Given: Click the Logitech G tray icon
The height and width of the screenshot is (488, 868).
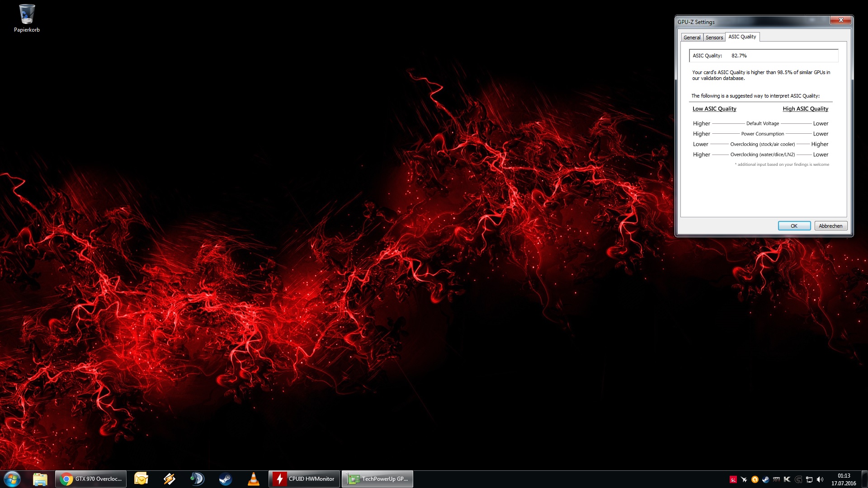Looking at the screenshot, I should (798, 479).
